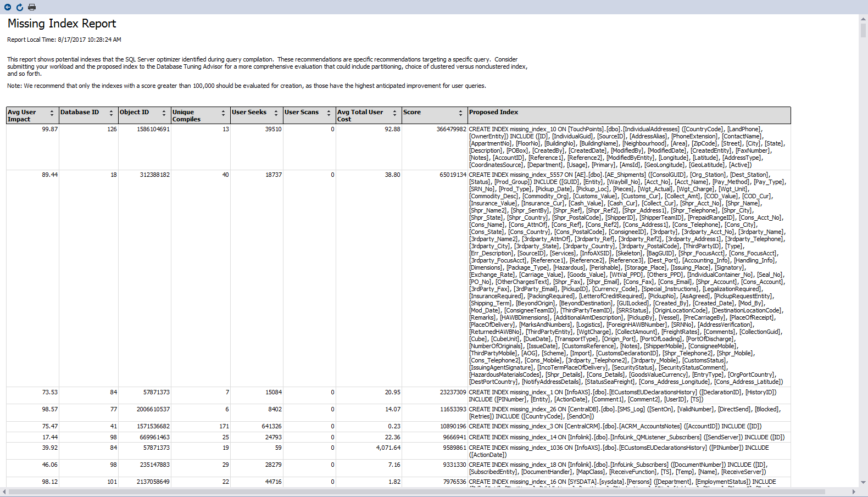The image size is (868, 497).
Task: Click Avg User Impact value 46.06
Action: tap(50, 465)
